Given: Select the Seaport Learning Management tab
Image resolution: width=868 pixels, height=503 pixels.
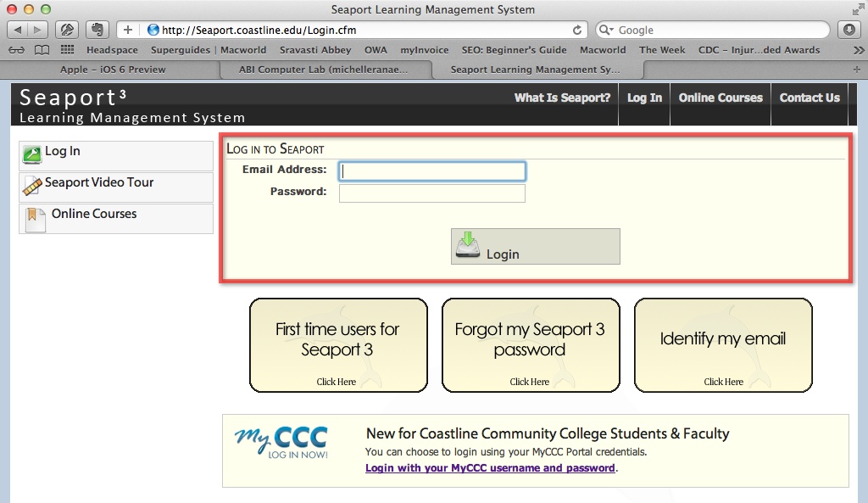Looking at the screenshot, I should coord(536,70).
